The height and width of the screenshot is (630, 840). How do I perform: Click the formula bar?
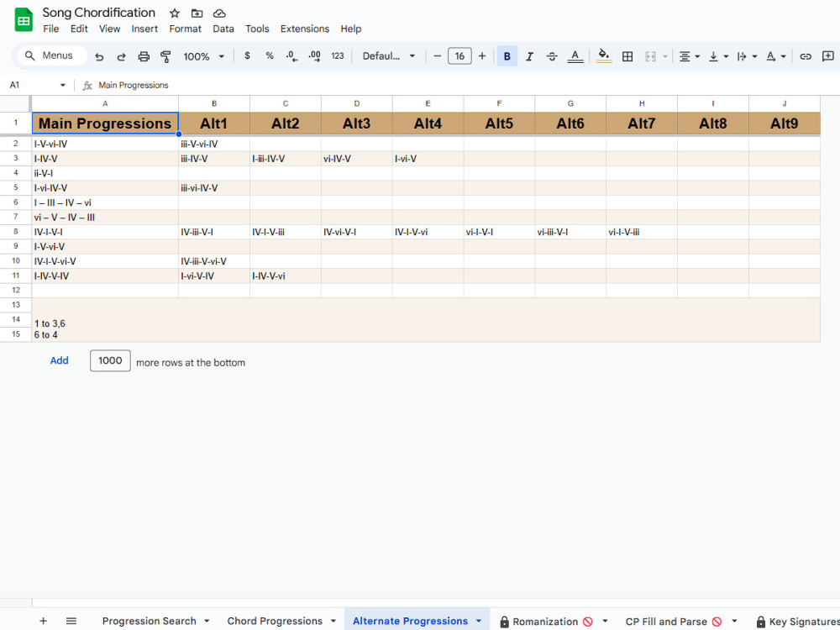click(x=466, y=85)
